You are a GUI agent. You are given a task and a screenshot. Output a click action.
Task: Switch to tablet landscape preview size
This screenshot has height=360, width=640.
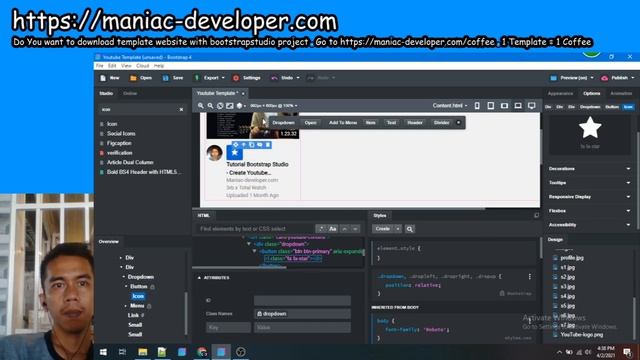(x=504, y=106)
